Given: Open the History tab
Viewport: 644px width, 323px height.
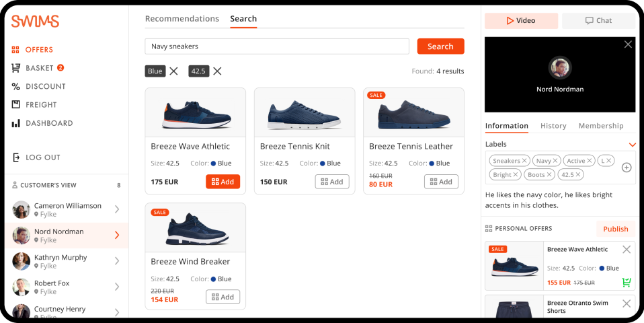Looking at the screenshot, I should pos(553,126).
